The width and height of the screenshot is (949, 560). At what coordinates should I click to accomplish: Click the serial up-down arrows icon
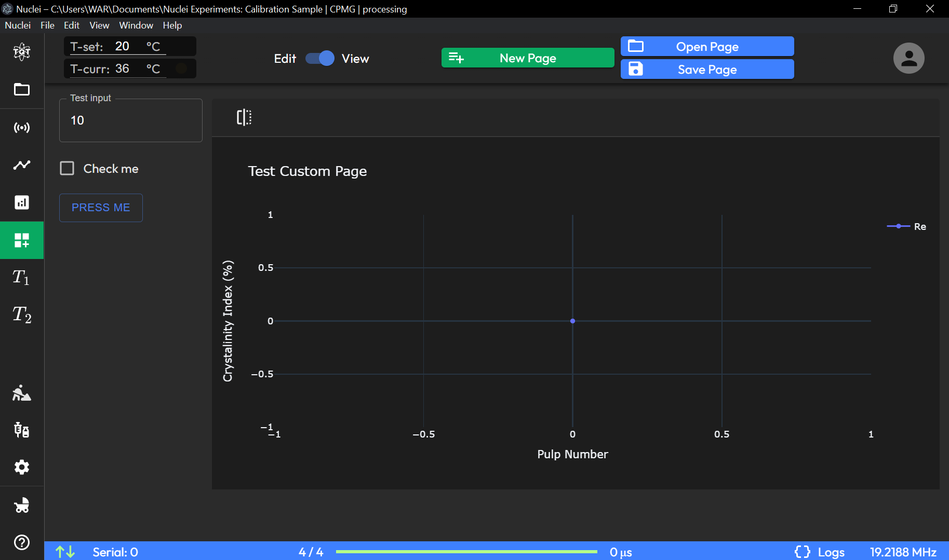pos(65,552)
